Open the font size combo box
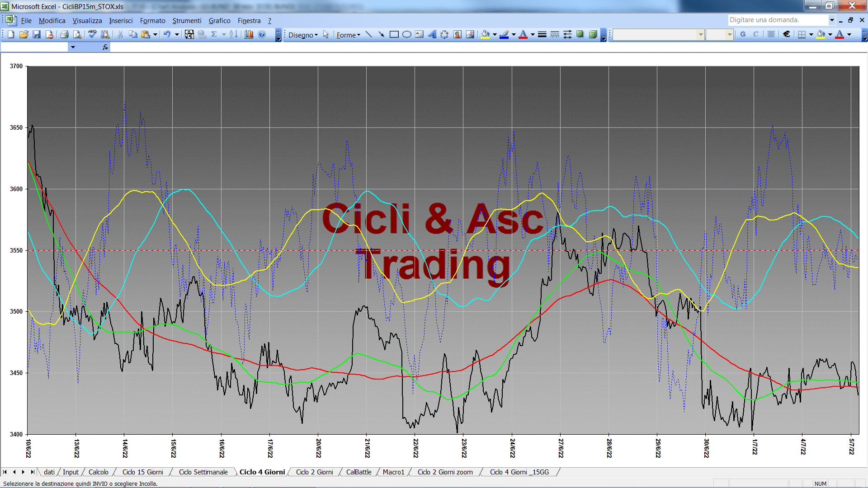Image resolution: width=868 pixels, height=488 pixels. click(719, 34)
